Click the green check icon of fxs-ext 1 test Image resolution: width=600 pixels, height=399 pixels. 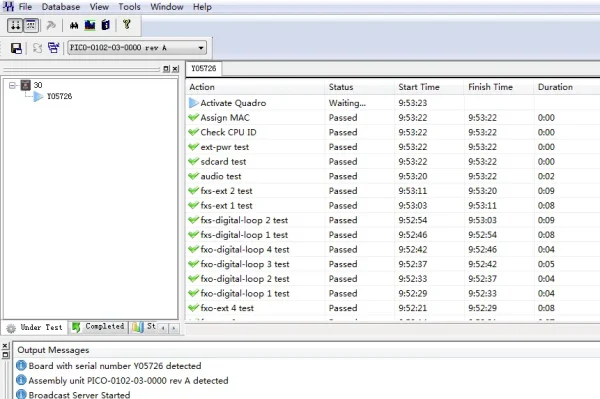(x=194, y=205)
